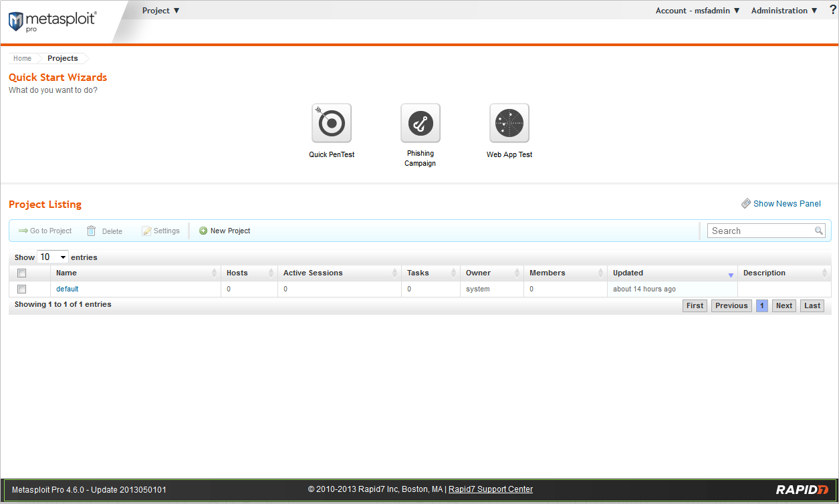Viewport: 839px width, 504px height.
Task: Launch the Quick PenTest wizard icon
Action: click(x=332, y=123)
